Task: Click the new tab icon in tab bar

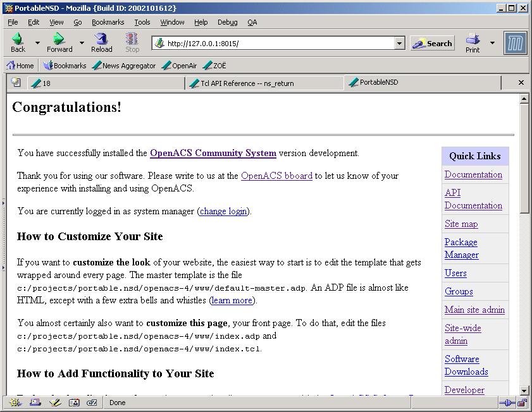Action: click(16, 82)
